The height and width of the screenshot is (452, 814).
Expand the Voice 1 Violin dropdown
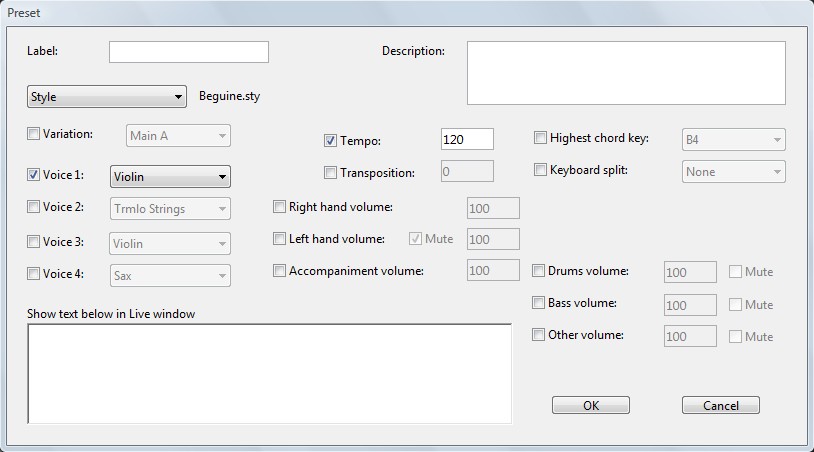point(170,177)
